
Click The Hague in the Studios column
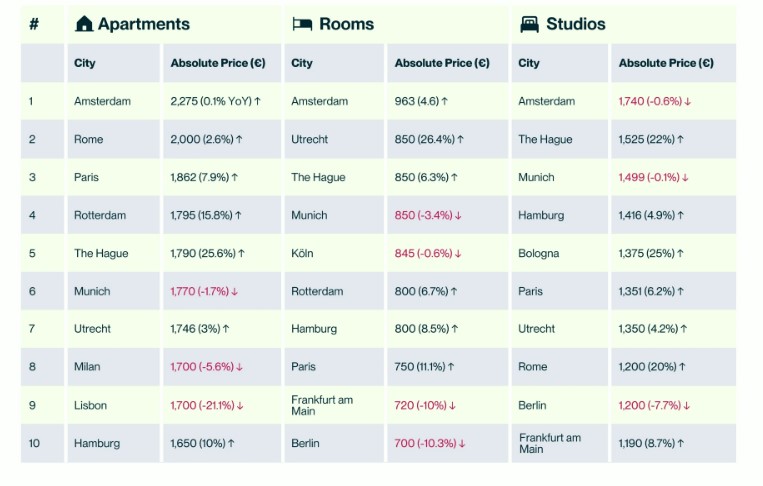pyautogui.click(x=544, y=139)
